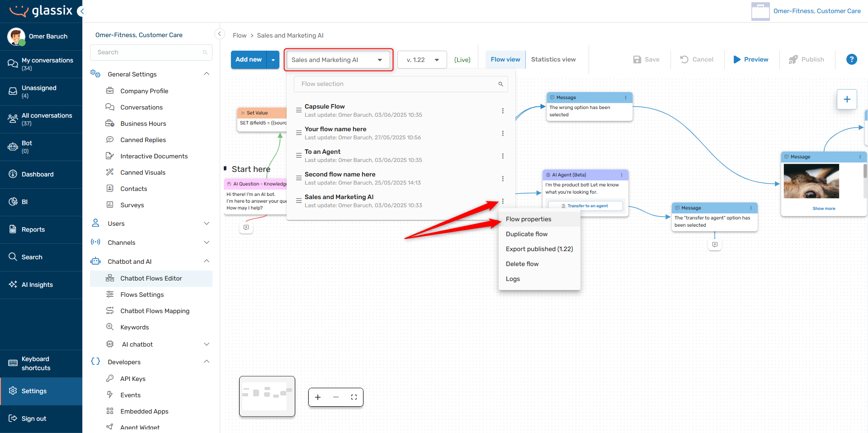Open Embedded Apps
This screenshot has width=868, height=433.
(151, 411)
